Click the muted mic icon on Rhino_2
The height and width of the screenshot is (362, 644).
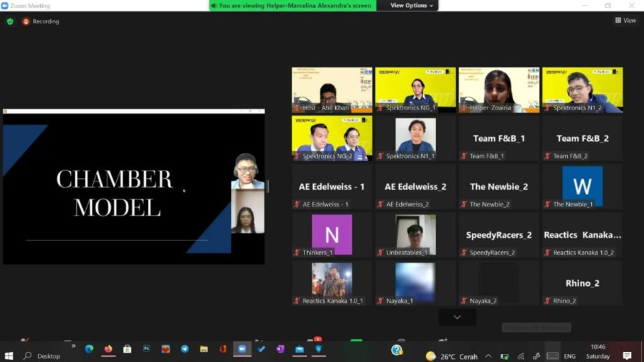(548, 301)
